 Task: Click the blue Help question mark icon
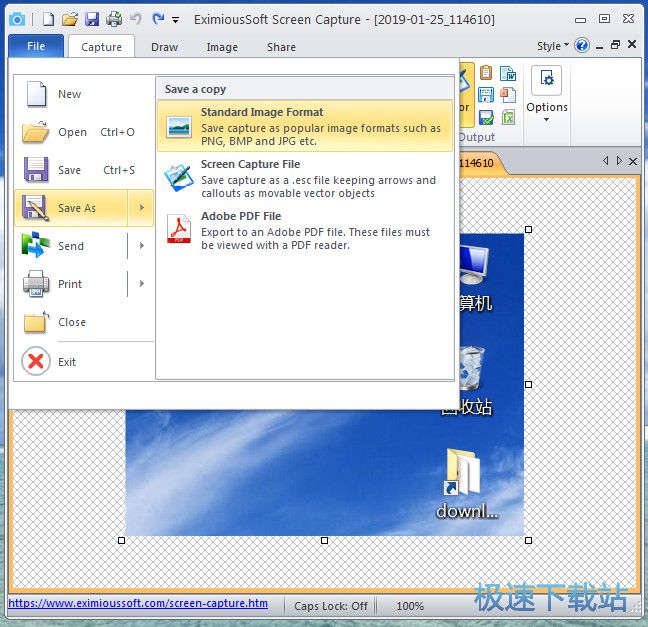(x=582, y=46)
